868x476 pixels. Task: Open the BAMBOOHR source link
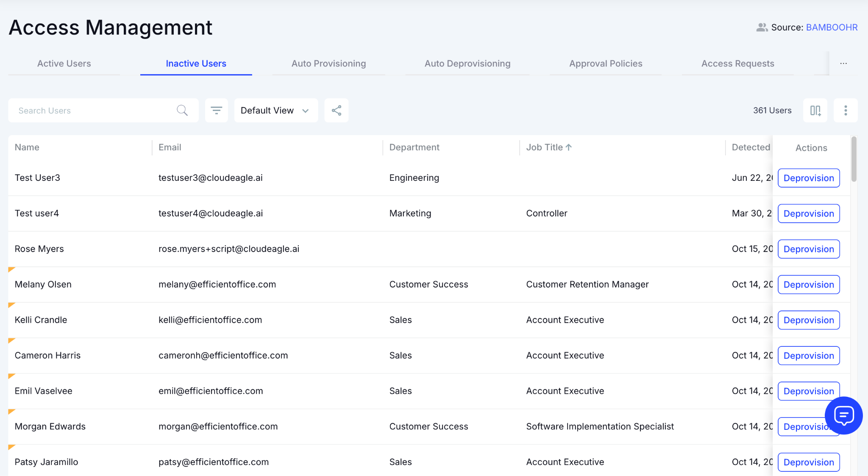[x=832, y=28]
